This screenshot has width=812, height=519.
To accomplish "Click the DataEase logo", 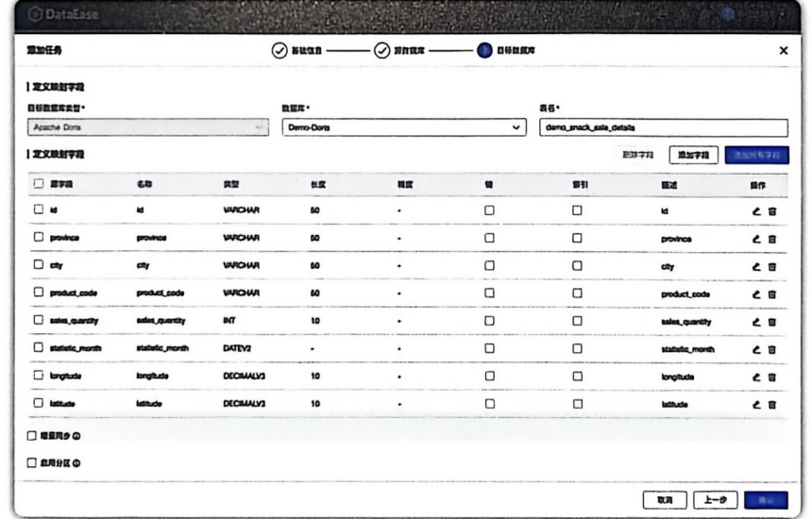I will (x=63, y=14).
